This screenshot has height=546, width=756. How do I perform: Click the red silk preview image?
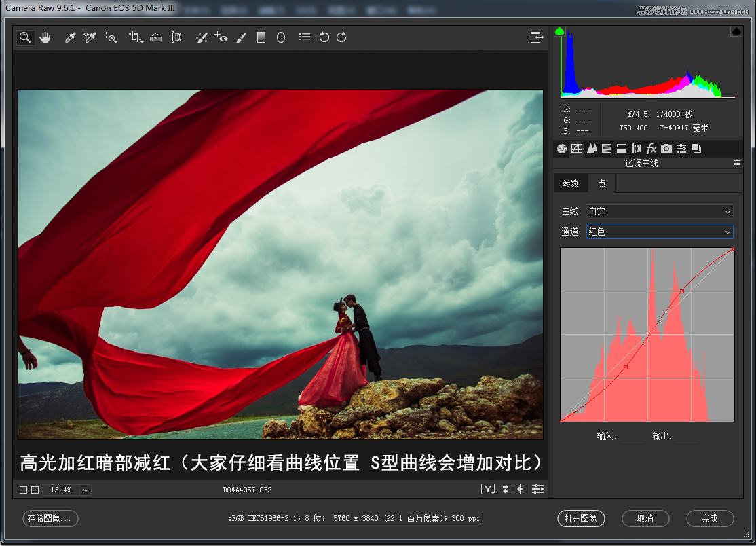[280, 264]
